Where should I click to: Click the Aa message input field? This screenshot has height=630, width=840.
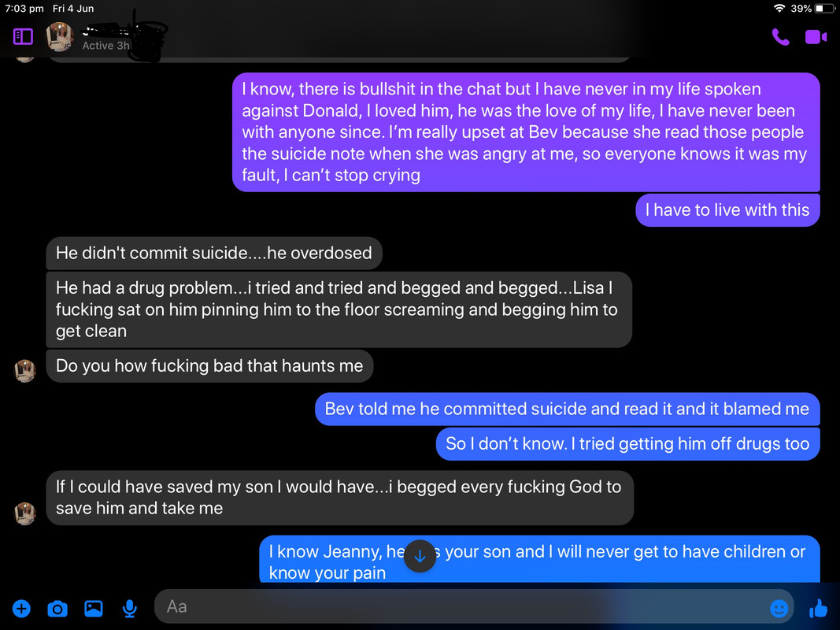click(x=474, y=606)
